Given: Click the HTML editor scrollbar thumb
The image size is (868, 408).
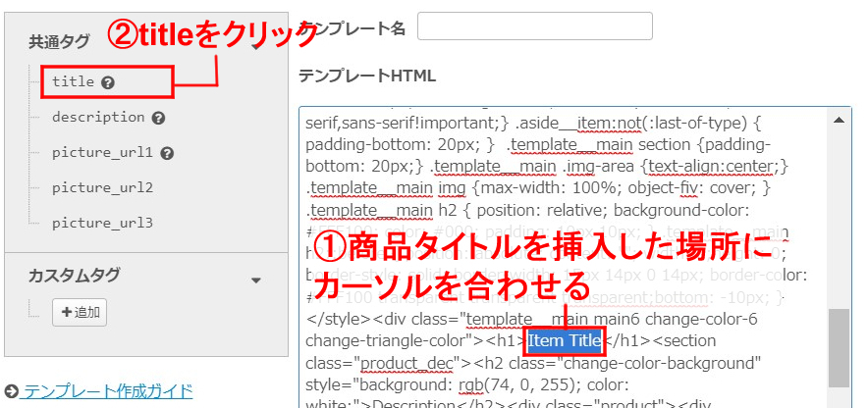Looking at the screenshot, I should (x=839, y=348).
